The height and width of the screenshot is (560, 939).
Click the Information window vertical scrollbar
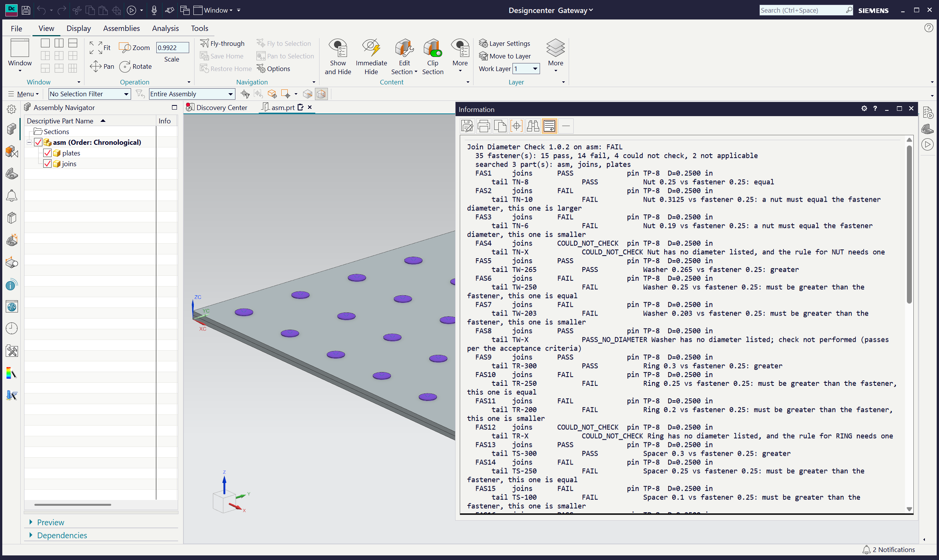[x=910, y=224]
